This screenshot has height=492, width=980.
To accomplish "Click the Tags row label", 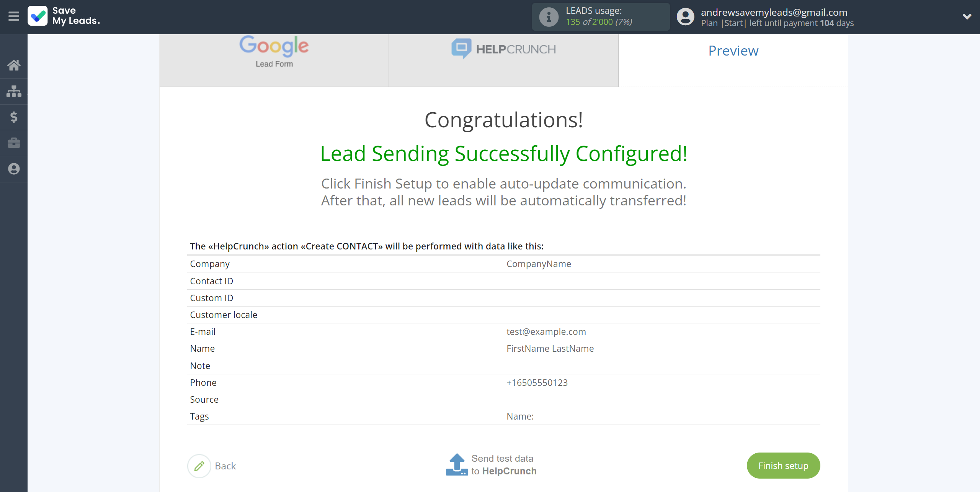I will pos(199,417).
